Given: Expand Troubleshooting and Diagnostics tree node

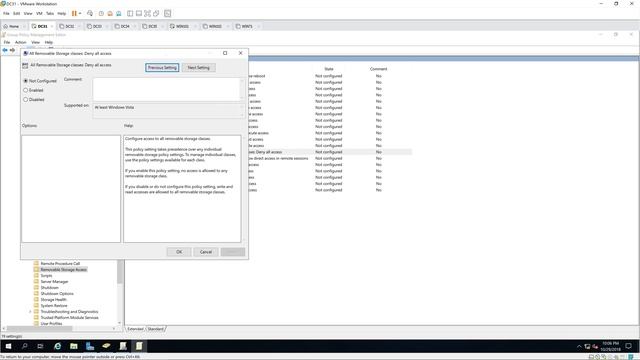Looking at the screenshot, I should tap(30, 312).
